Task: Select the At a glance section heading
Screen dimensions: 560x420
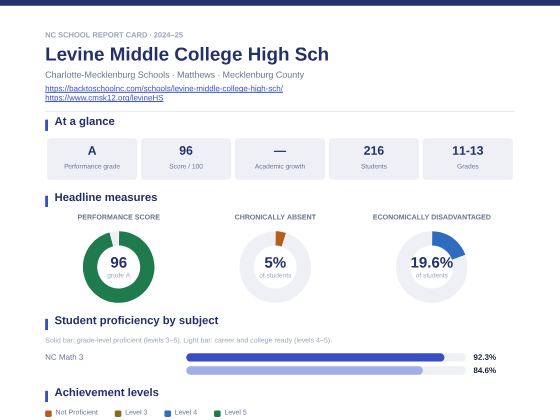Action: [85, 121]
